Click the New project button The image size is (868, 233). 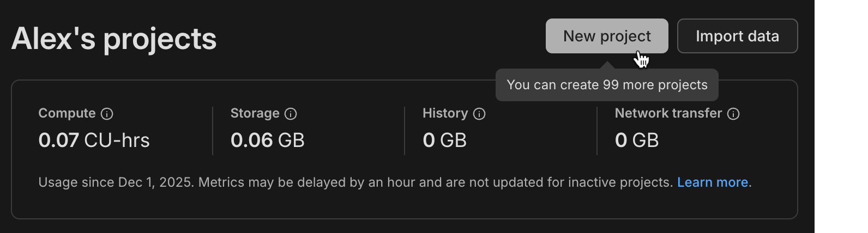pos(606,36)
